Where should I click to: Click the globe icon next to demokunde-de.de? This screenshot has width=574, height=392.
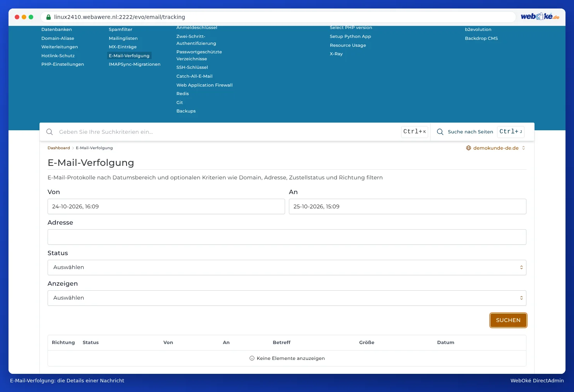click(468, 148)
